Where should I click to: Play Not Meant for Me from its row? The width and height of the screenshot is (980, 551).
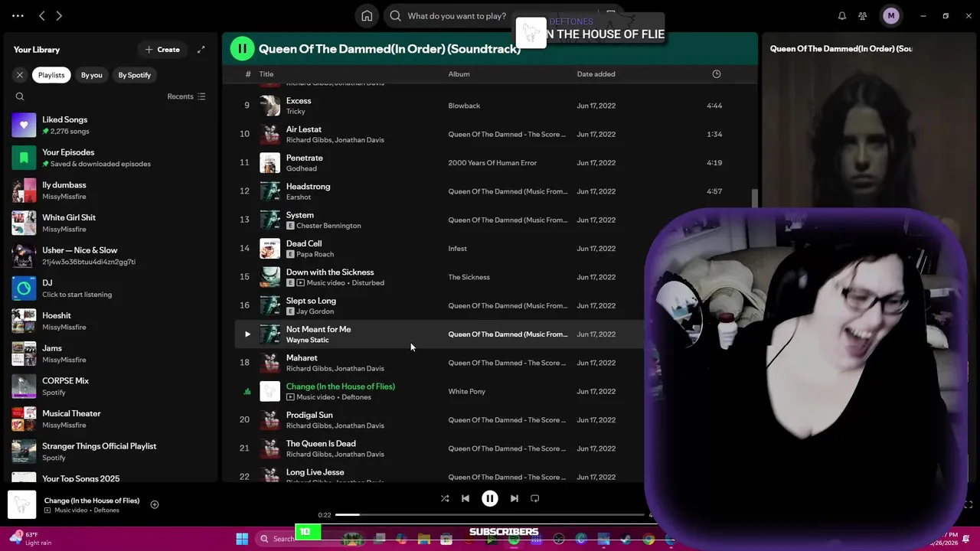(x=247, y=334)
